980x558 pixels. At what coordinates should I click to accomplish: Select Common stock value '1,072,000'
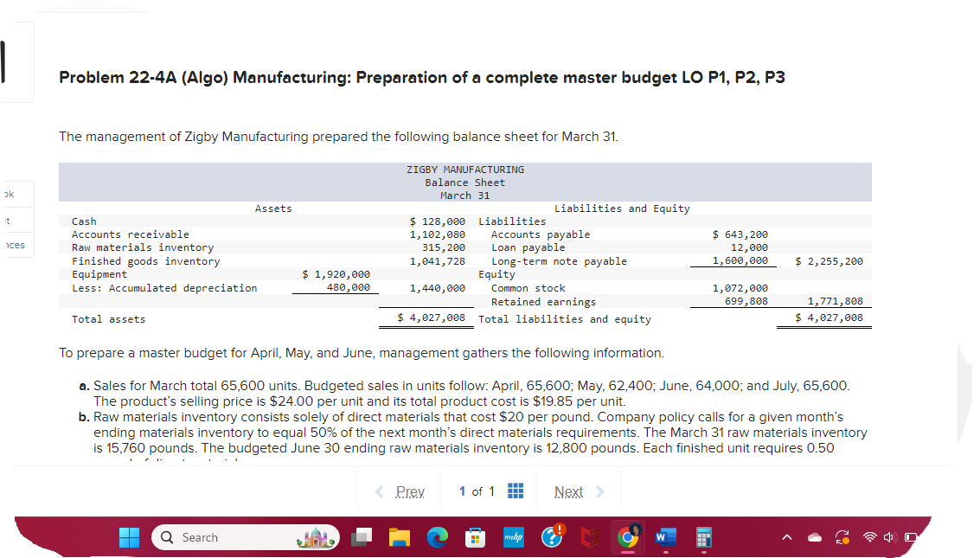pyautogui.click(x=740, y=288)
